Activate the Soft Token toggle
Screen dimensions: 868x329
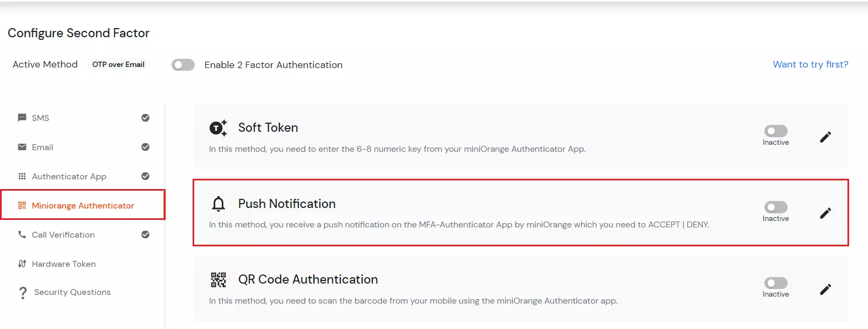pos(775,131)
